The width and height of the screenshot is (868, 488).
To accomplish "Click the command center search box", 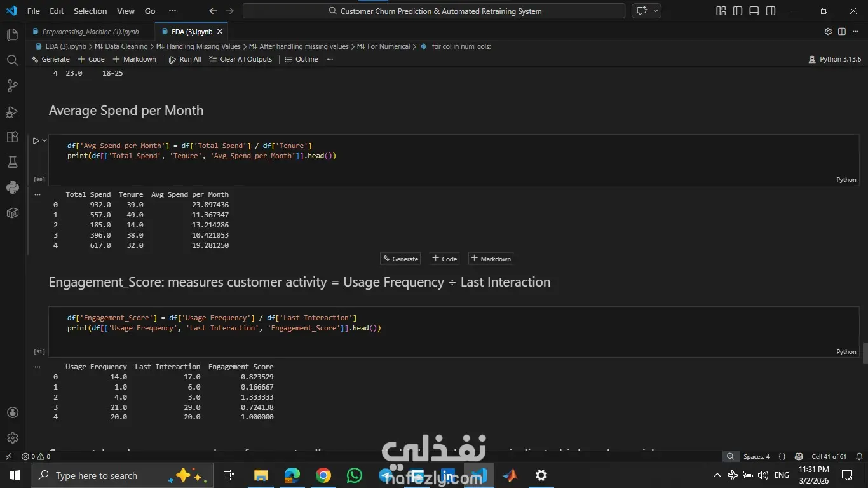I will [434, 11].
